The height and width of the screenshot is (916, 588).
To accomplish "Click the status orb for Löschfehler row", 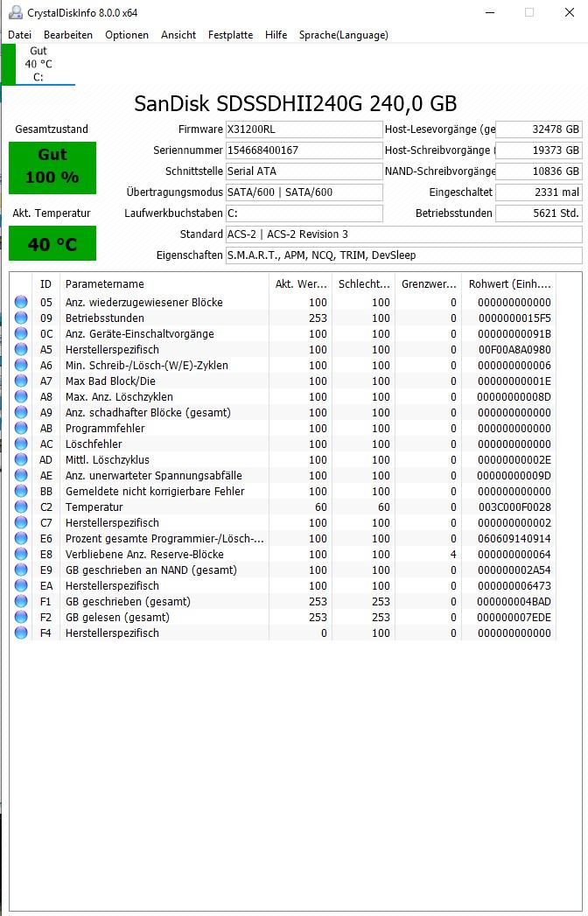I will point(21,444).
